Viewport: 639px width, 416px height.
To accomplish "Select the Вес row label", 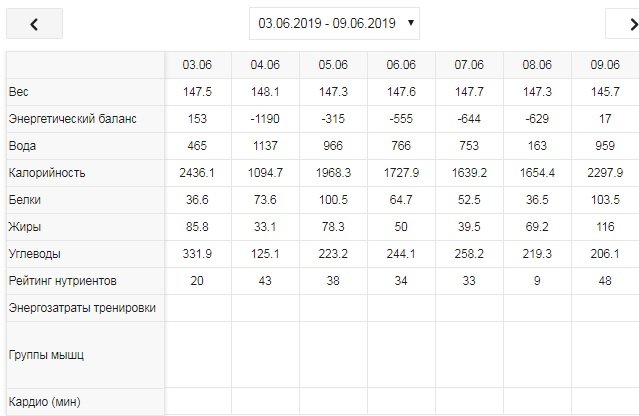I will pos(19,92).
